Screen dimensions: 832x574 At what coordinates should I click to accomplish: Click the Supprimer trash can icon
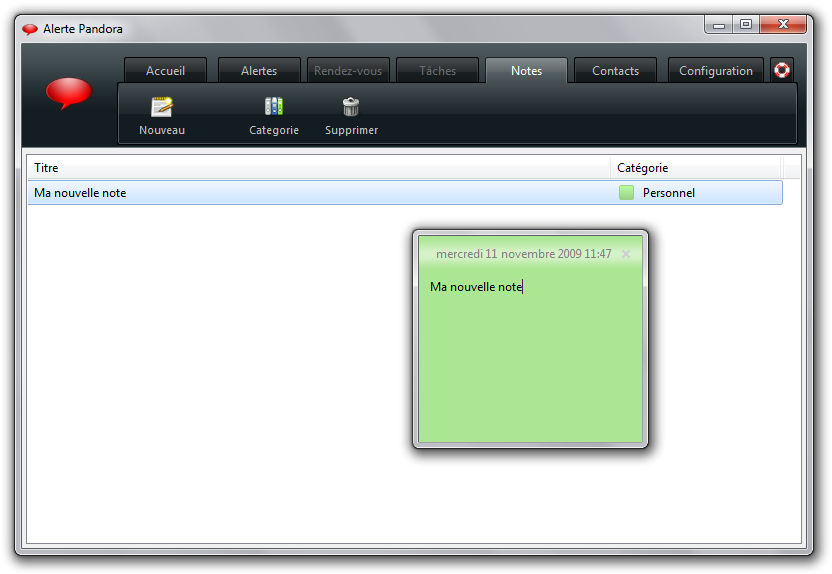tap(351, 107)
